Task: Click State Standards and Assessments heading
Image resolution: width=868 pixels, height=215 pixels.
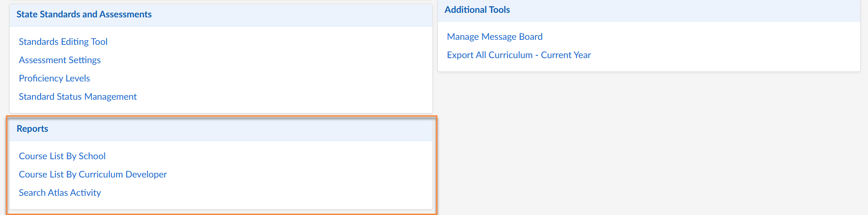Action: pos(84,14)
